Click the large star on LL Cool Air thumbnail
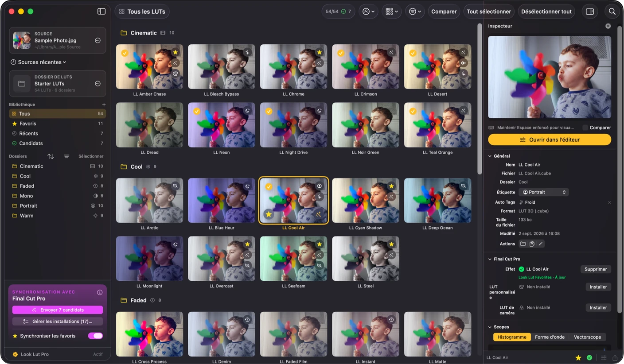 pos(269,214)
